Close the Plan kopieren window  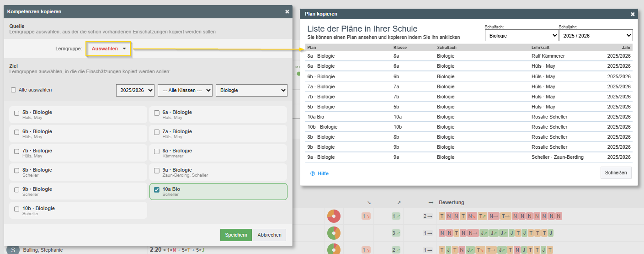point(633,14)
